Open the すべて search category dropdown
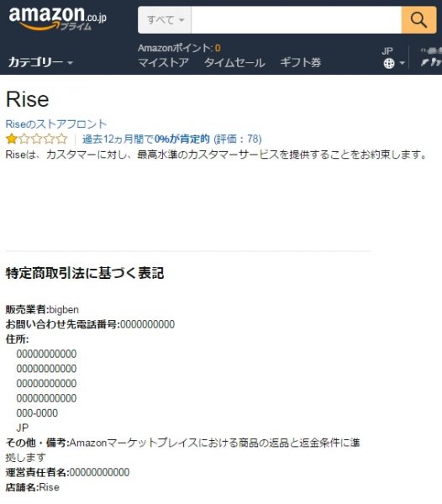This screenshot has height=504, width=442. (165, 20)
